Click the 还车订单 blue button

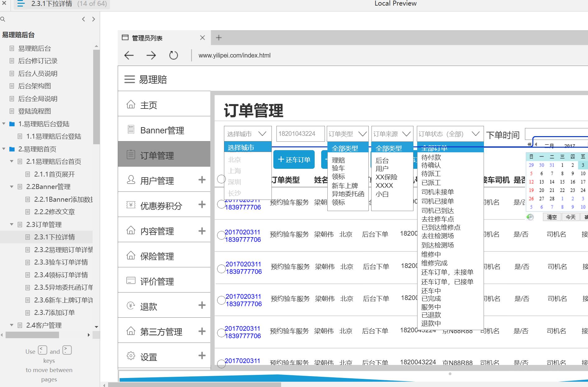(294, 159)
